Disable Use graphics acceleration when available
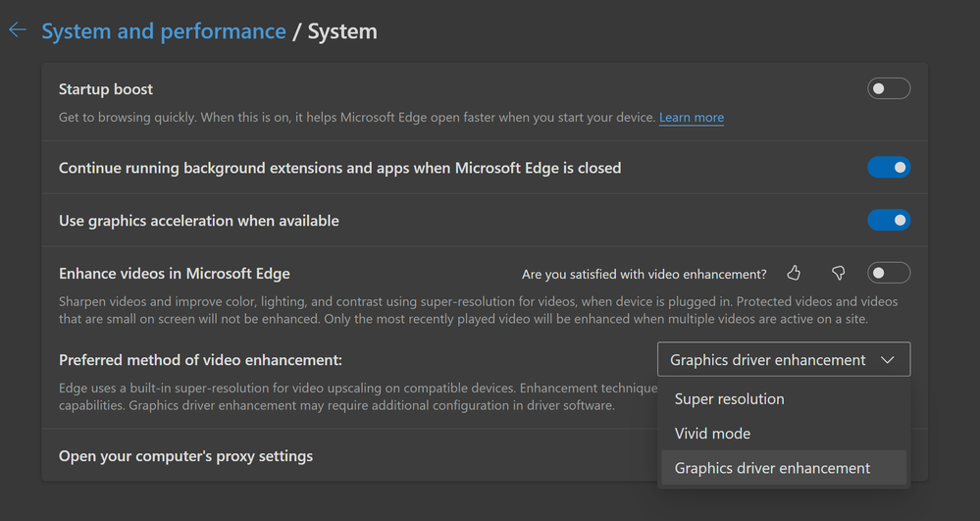The height and width of the screenshot is (521, 980). (x=888, y=220)
